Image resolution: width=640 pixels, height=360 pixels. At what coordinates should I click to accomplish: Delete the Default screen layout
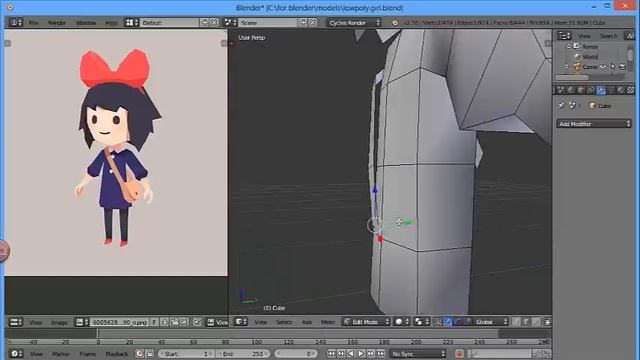(x=214, y=22)
